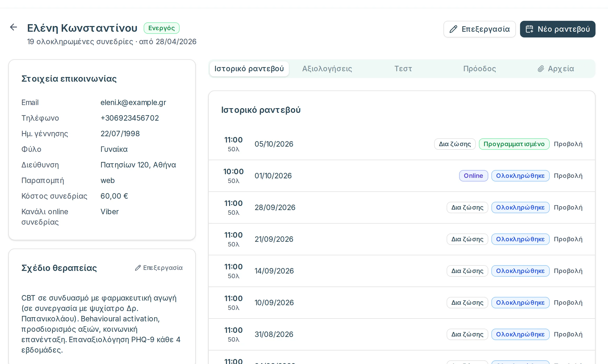Click the Δια ζώσης badge on 05/10/2026 row
The width and height of the screenshot is (608, 364).
coord(455,144)
